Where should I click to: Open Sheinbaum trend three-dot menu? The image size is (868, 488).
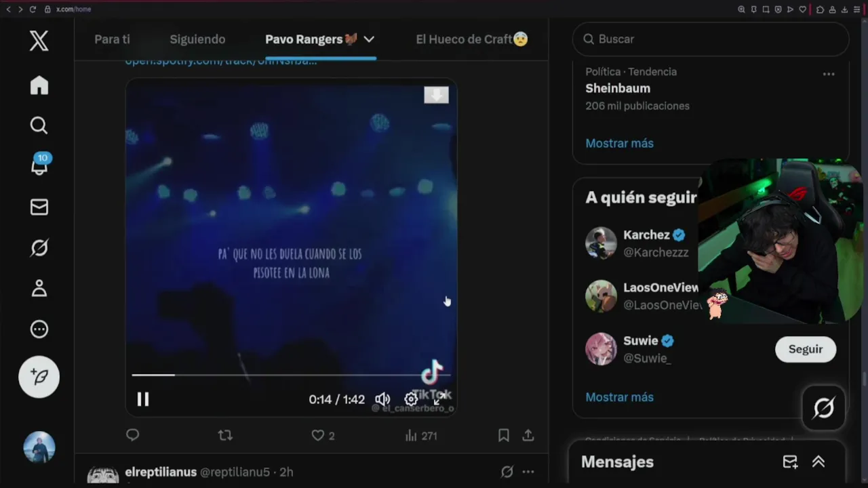coord(828,74)
